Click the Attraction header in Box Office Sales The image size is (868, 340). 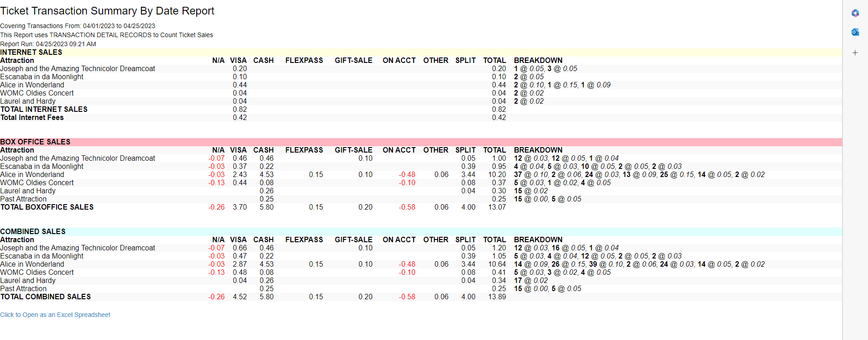pyautogui.click(x=17, y=150)
